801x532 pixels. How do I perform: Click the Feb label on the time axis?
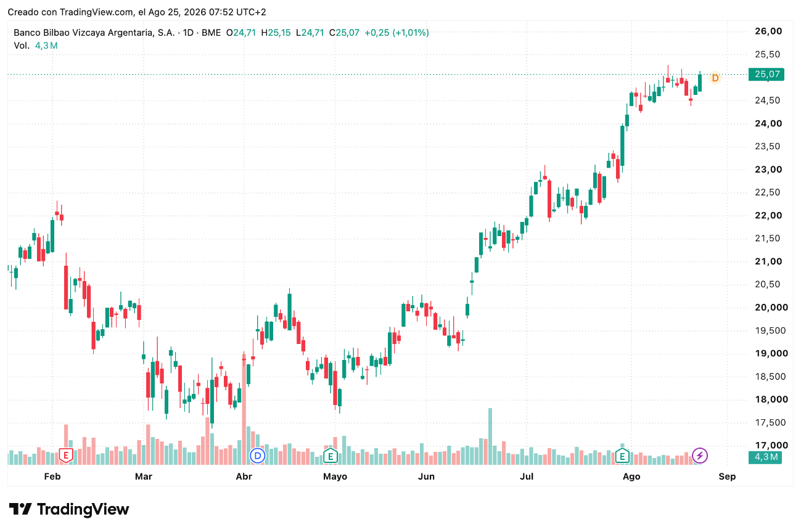(52, 477)
